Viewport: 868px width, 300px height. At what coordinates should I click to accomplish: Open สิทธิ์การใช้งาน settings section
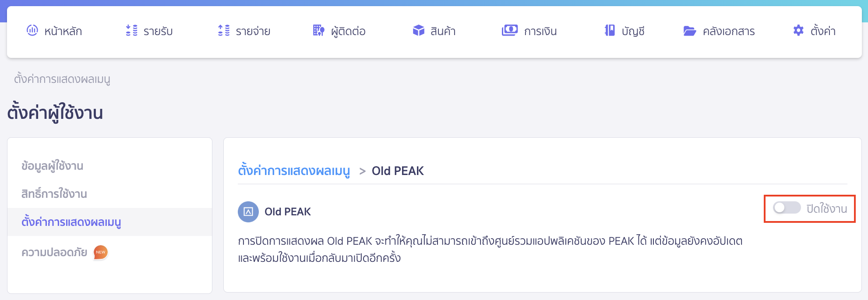point(55,194)
